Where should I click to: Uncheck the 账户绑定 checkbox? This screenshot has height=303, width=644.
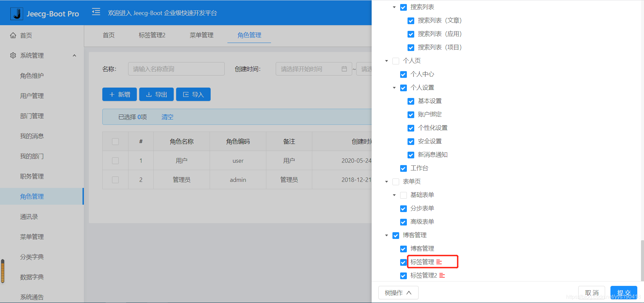point(411,115)
